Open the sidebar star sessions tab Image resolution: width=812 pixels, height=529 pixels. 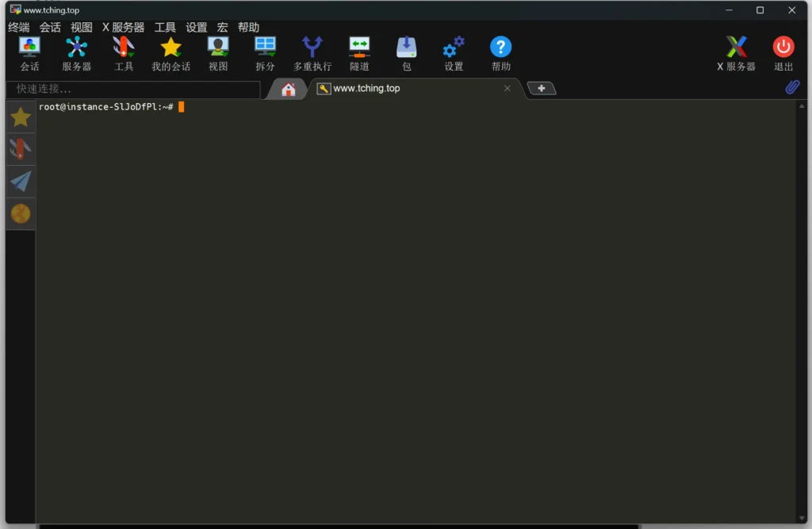coord(21,117)
